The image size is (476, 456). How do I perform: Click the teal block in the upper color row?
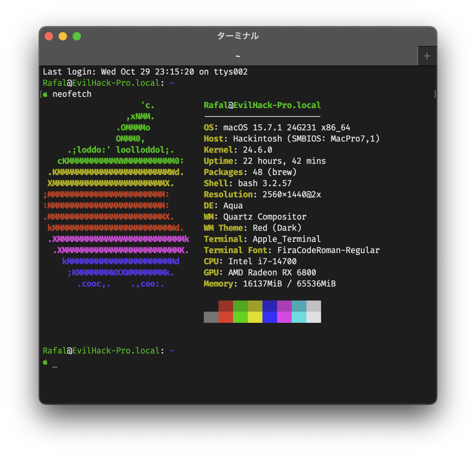pyautogui.click(x=299, y=306)
